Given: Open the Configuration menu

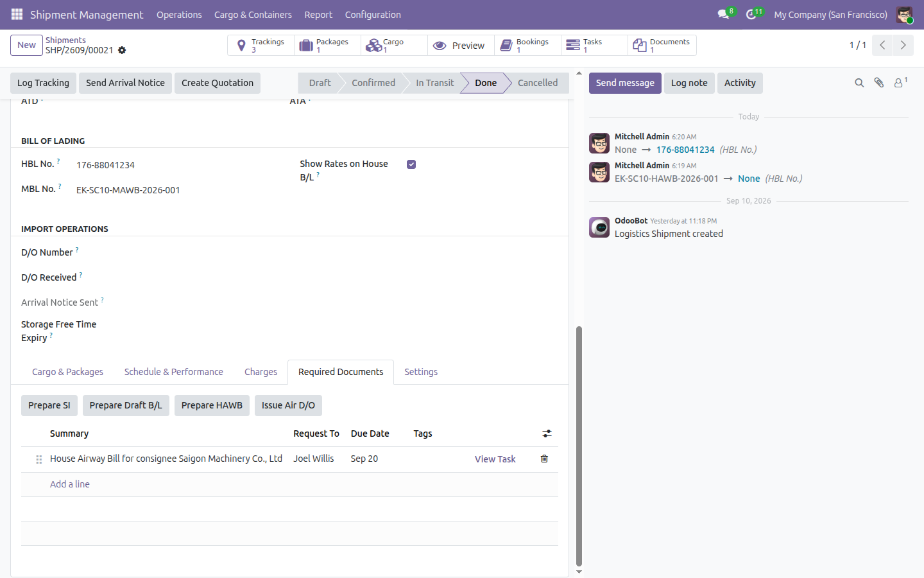Looking at the screenshot, I should (373, 14).
